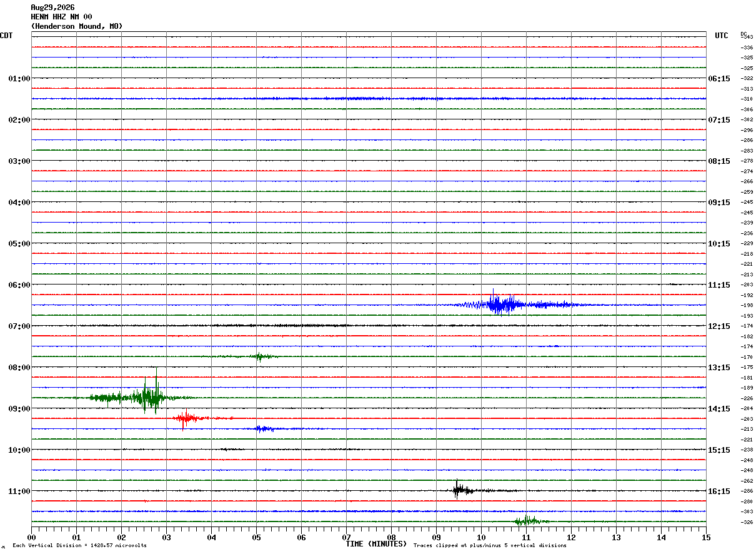This screenshot has height=554, width=756.
Task: Click the -343 DC offset value
Action: 747,38
